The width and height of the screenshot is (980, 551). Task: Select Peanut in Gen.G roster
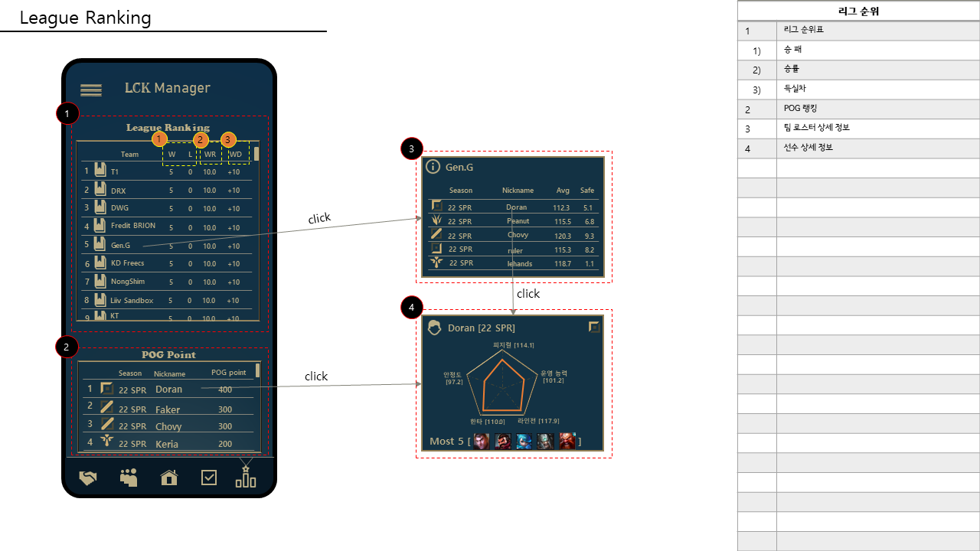pyautogui.click(x=518, y=221)
